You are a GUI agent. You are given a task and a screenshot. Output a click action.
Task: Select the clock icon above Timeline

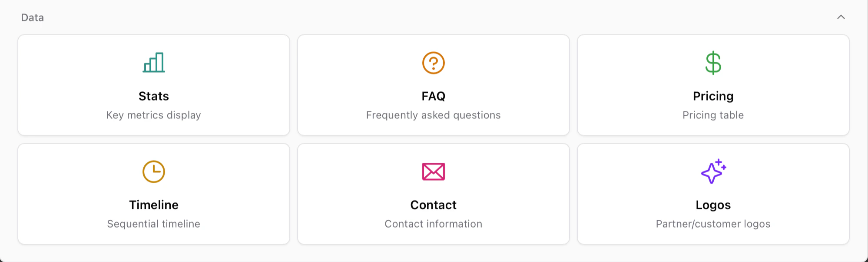(x=154, y=171)
